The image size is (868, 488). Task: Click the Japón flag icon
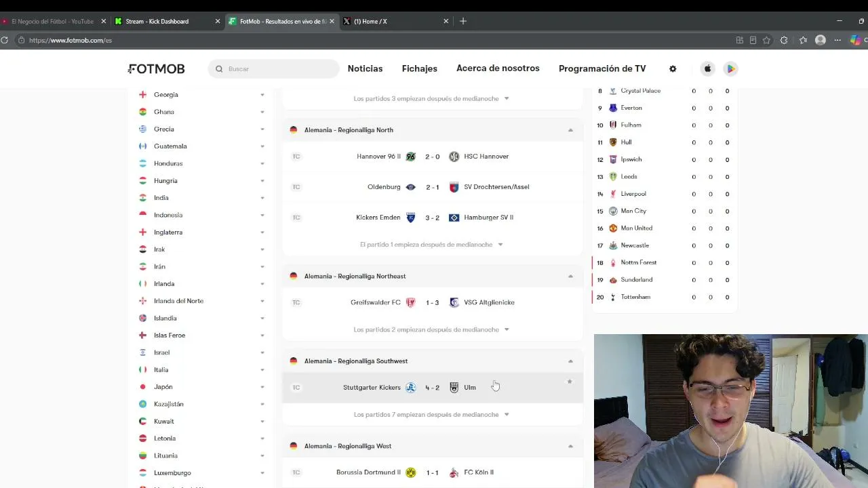pyautogui.click(x=142, y=387)
